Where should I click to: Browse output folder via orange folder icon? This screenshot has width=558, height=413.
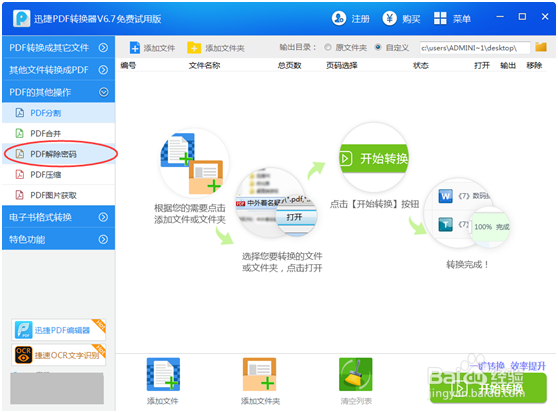point(541,47)
